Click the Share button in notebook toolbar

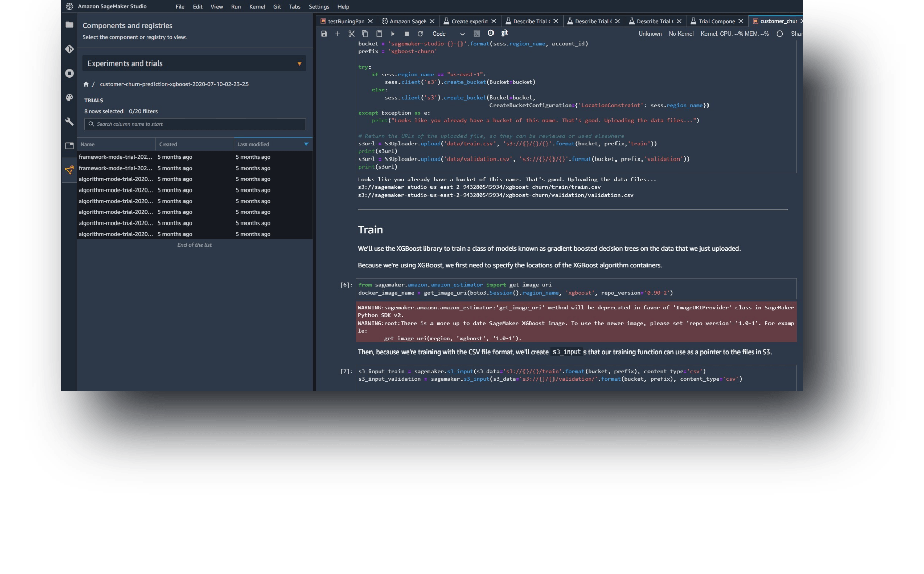[796, 34]
